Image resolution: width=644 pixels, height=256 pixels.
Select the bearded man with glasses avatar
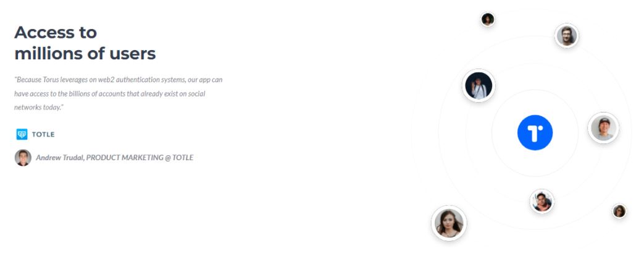point(567,36)
